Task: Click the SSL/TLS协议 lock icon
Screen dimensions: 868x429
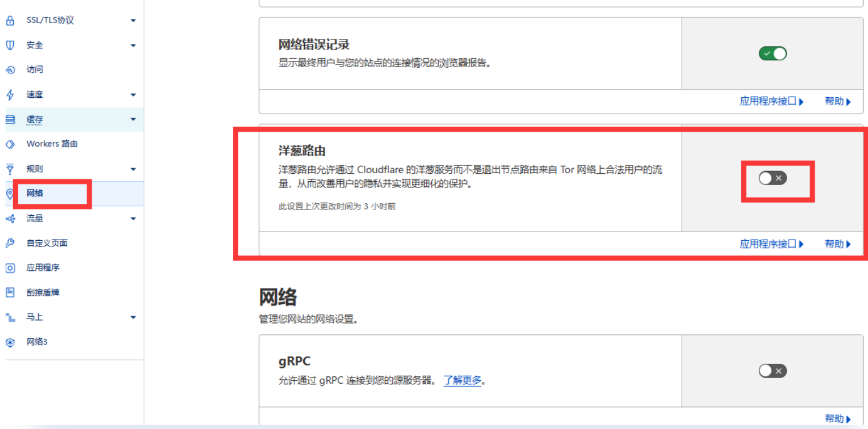Action: point(10,21)
